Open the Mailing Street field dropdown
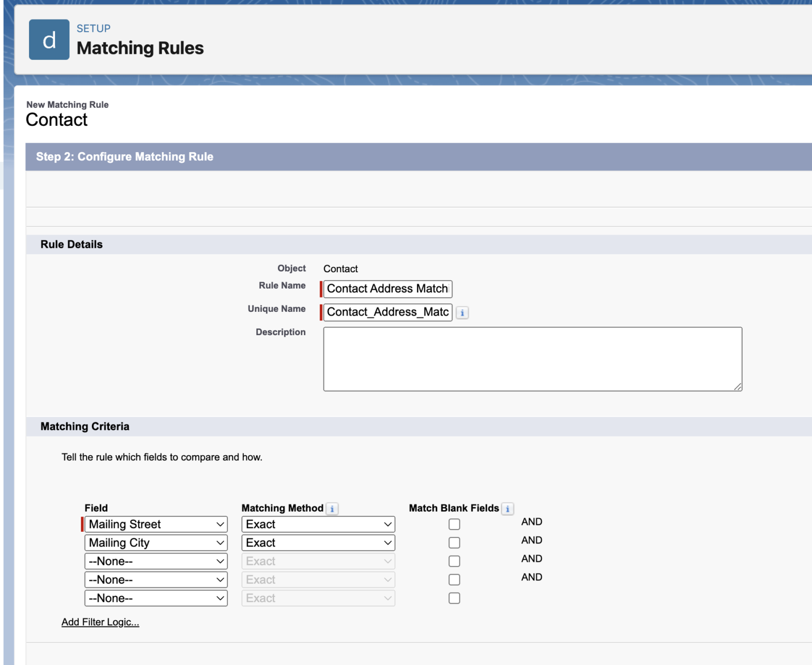 [x=156, y=524]
